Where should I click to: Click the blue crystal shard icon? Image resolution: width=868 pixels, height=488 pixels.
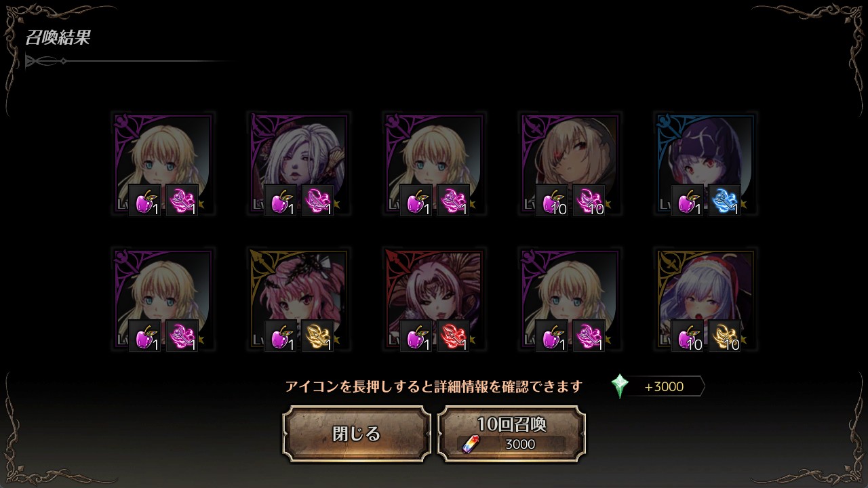coord(724,201)
